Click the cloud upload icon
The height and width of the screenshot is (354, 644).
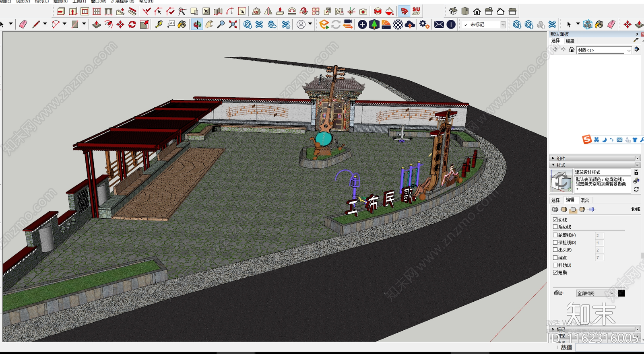(x=410, y=25)
